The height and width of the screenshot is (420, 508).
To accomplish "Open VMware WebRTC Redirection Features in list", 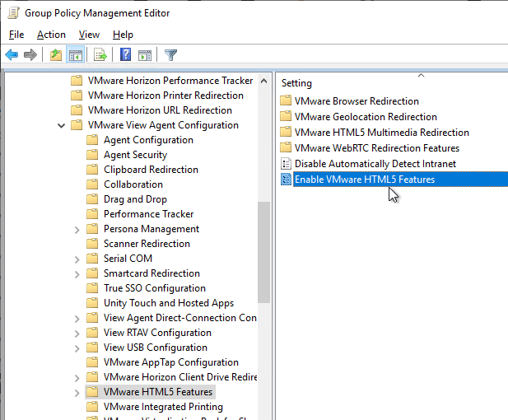I will pos(377,147).
